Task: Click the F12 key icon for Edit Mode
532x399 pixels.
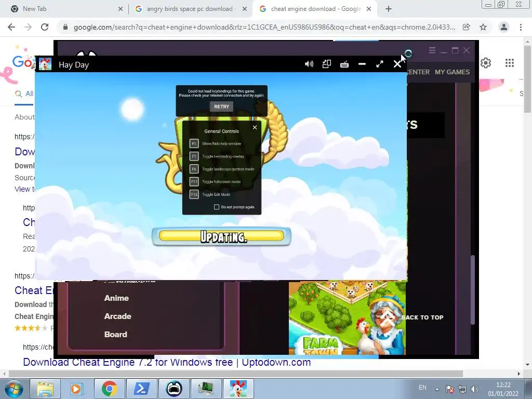Action: tap(194, 194)
